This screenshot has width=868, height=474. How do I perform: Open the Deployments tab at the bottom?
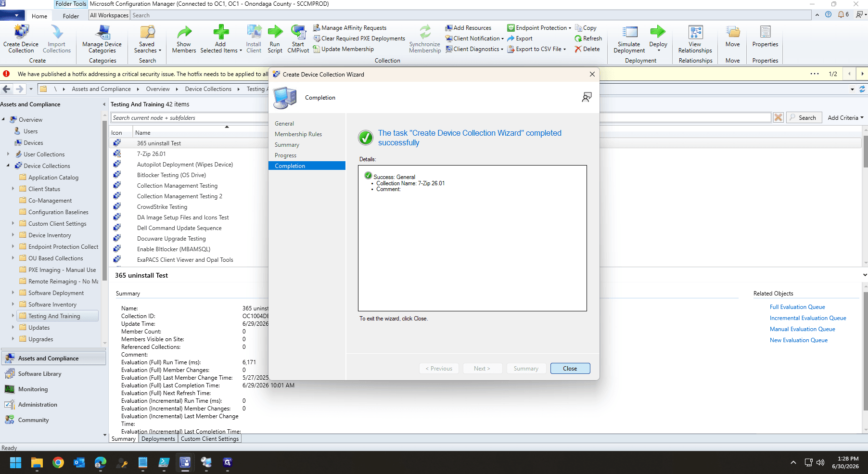(158, 439)
